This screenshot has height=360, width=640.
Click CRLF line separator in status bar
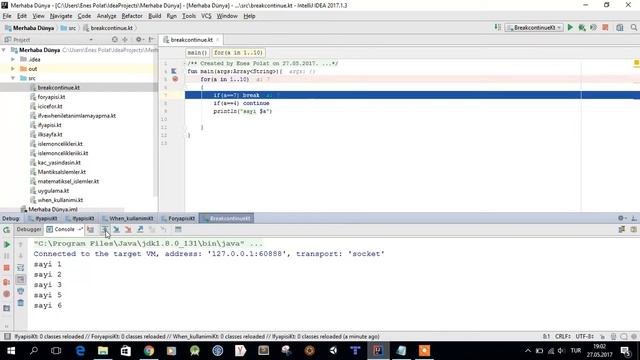click(562, 336)
